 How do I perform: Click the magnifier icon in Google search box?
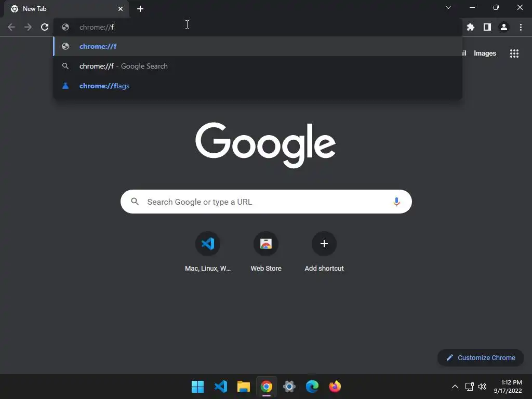(135, 202)
